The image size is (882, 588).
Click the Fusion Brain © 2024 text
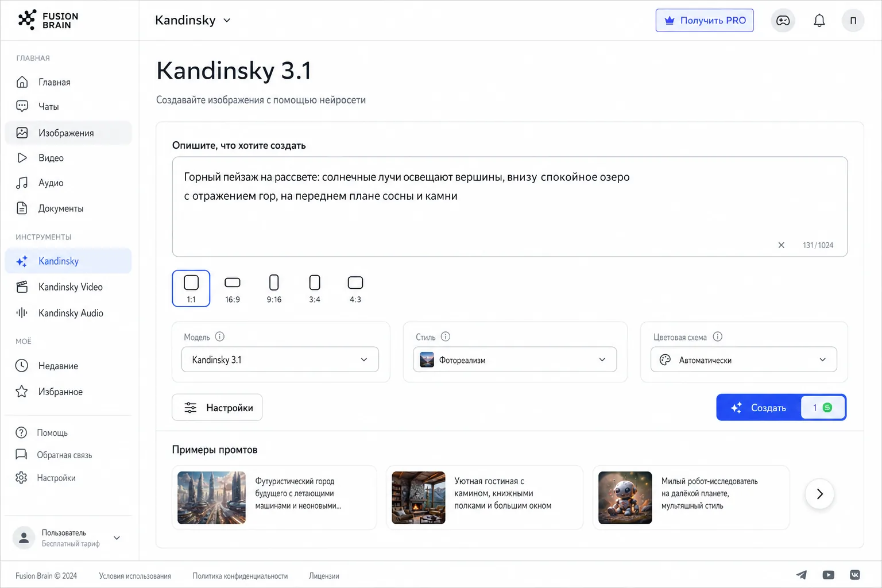click(46, 576)
